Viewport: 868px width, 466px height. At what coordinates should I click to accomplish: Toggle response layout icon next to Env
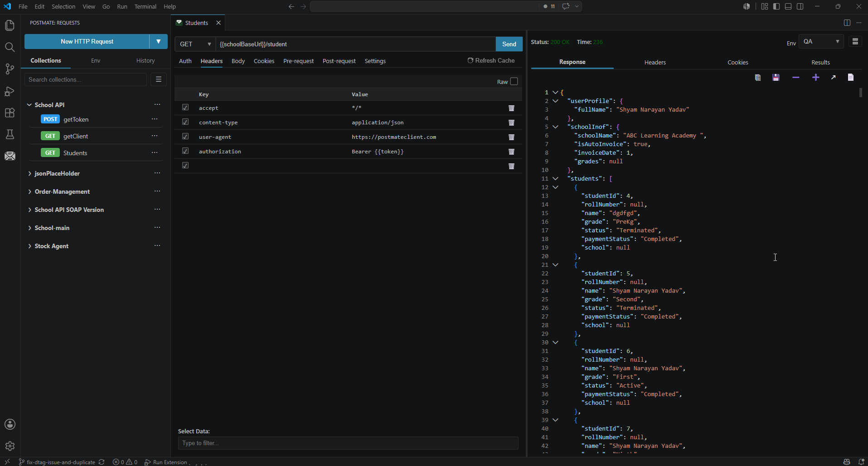coord(855,42)
